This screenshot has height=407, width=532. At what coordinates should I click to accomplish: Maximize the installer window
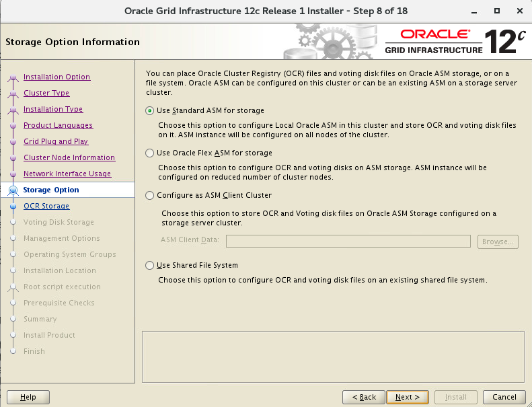pyautogui.click(x=497, y=11)
